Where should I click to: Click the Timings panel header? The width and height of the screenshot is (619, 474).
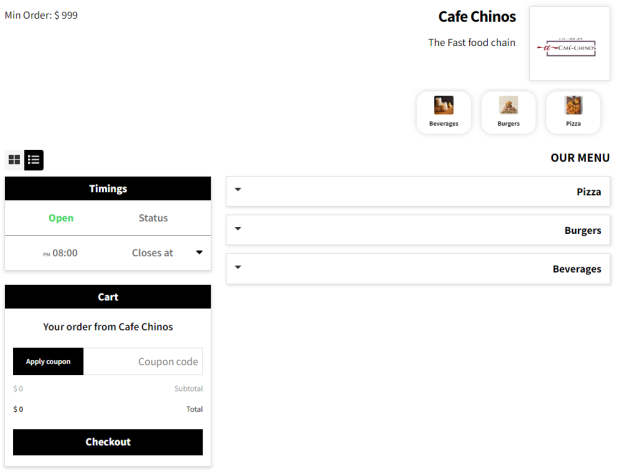[x=108, y=188]
